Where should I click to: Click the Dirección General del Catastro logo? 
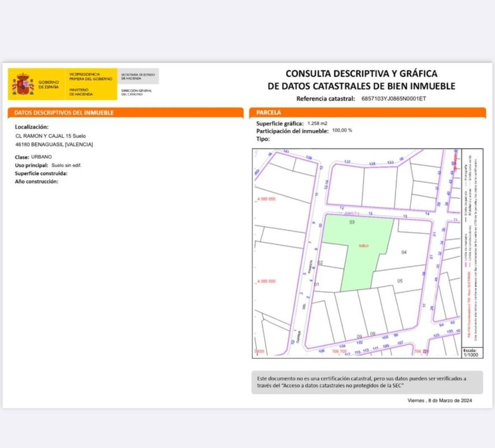click(138, 91)
